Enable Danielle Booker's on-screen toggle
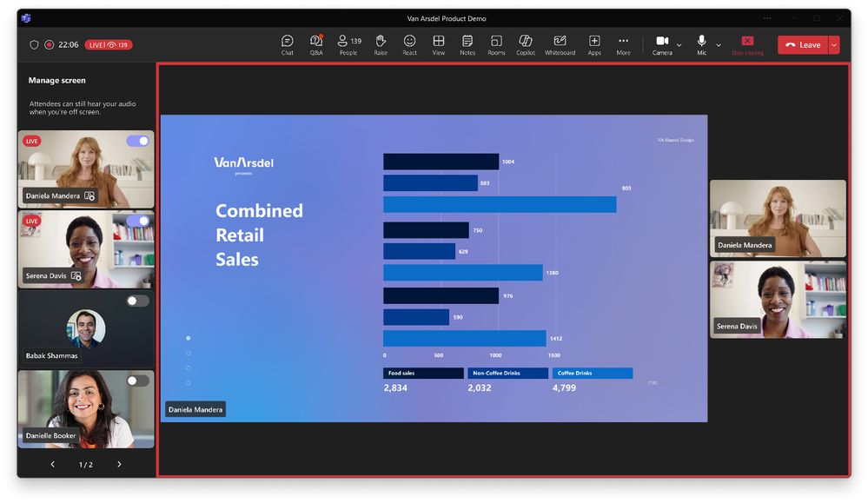The image size is (868, 503). 138,381
